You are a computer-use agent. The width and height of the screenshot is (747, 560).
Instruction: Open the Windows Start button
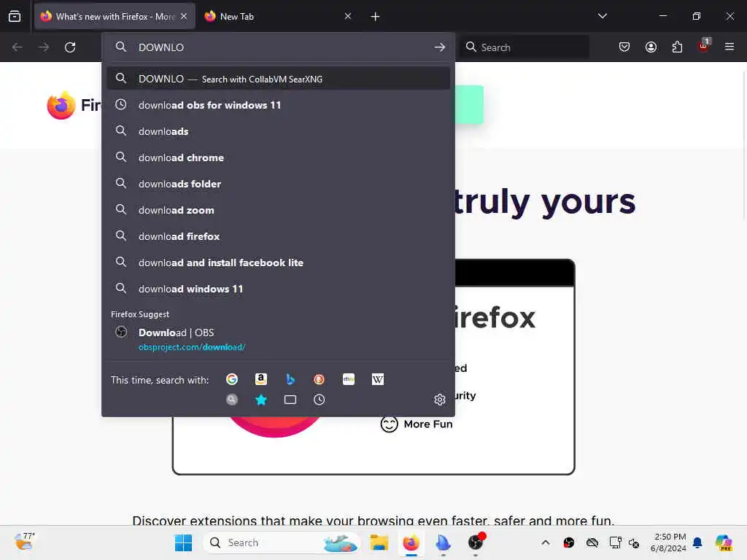(x=183, y=542)
